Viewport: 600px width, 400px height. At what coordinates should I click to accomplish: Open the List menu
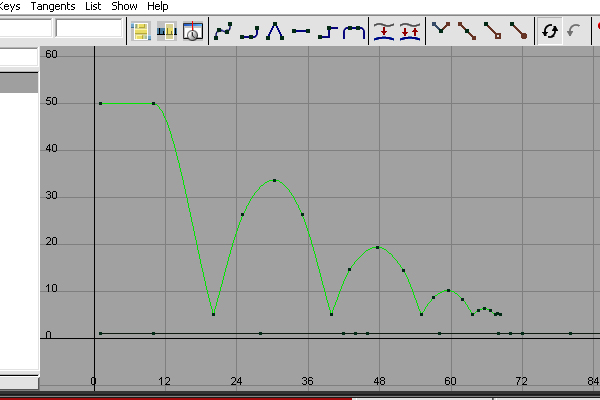pos(93,6)
